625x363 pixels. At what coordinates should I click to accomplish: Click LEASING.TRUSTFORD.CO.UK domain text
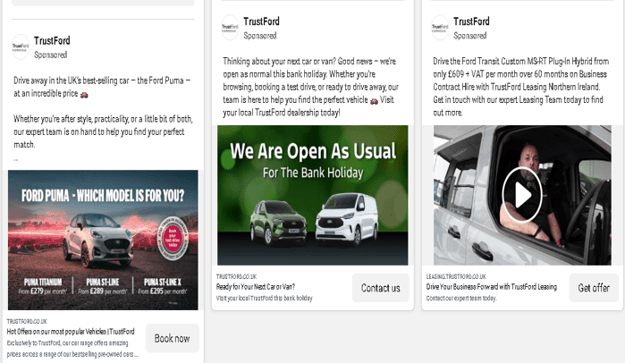(x=456, y=277)
